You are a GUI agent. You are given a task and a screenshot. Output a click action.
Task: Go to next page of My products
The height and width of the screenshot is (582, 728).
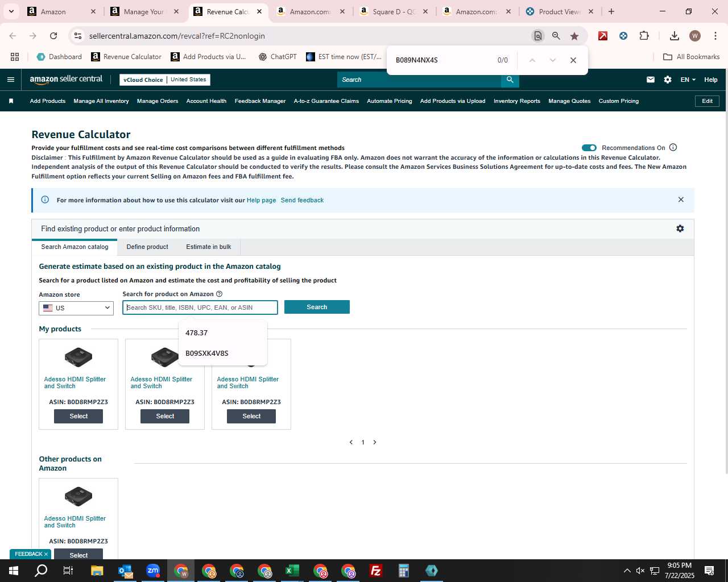coord(375,442)
